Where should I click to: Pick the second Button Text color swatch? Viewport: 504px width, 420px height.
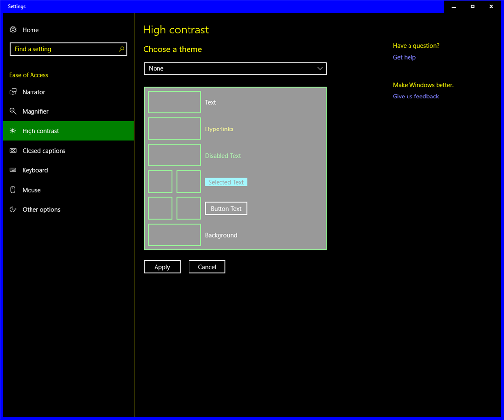[x=189, y=208]
